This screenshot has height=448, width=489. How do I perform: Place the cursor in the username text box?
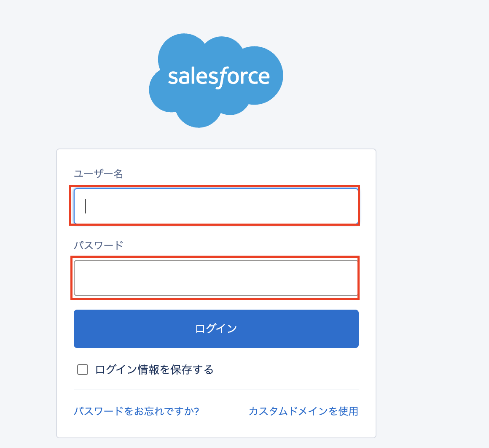[x=216, y=206]
